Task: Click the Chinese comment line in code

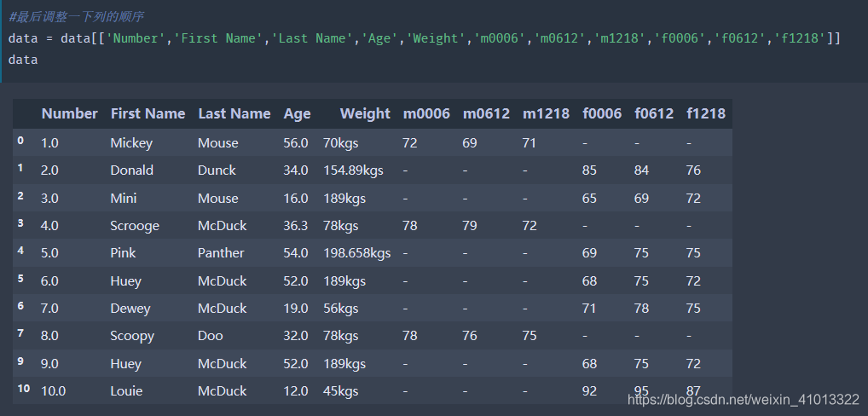Action: click(77, 17)
